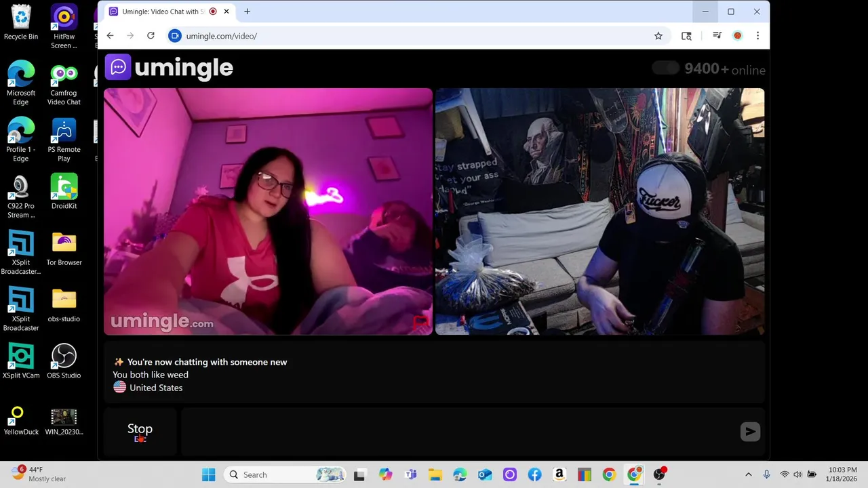Open Task View in the taskbar
868x488 pixels.
point(359,474)
